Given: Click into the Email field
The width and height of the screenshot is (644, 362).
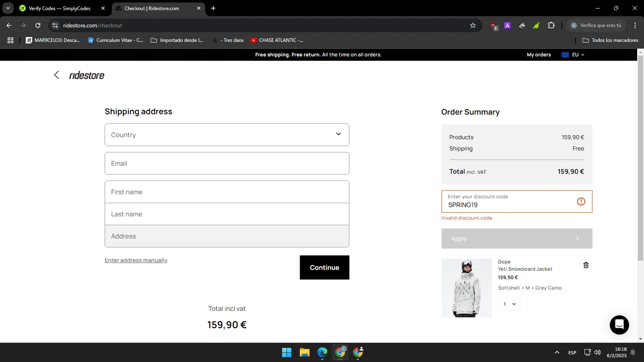Looking at the screenshot, I should pos(227,163).
